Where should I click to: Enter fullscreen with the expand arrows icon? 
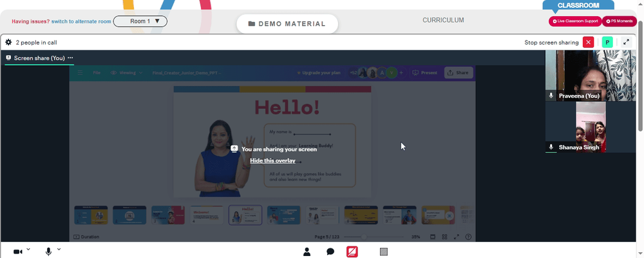pyautogui.click(x=627, y=42)
